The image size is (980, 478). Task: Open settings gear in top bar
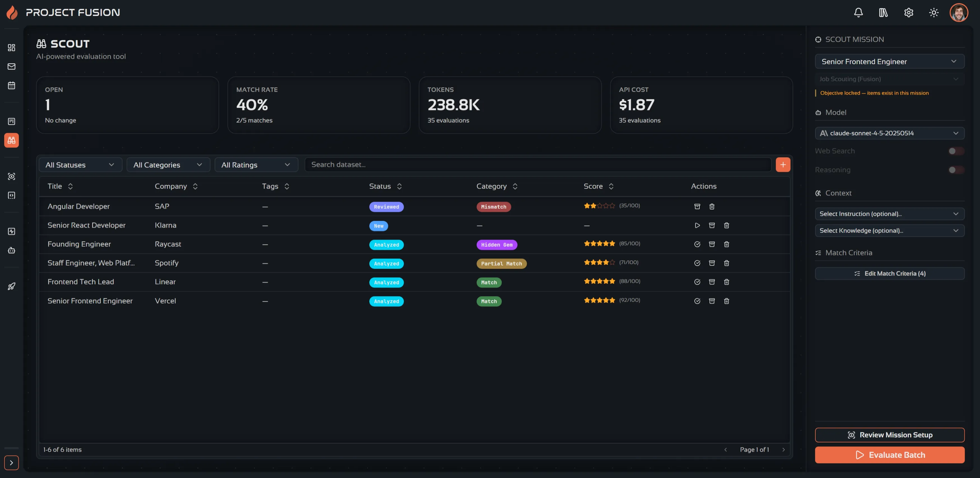click(x=909, y=13)
